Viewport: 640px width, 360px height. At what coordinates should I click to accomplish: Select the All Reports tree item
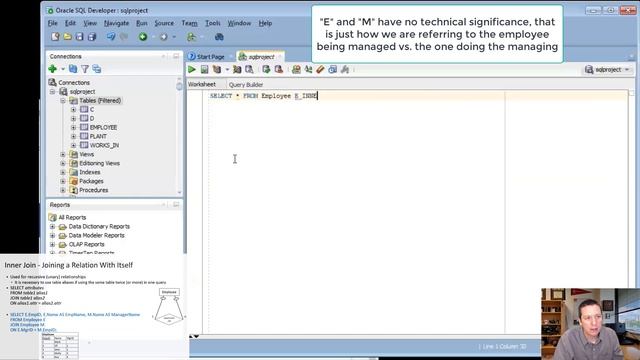[72, 218]
